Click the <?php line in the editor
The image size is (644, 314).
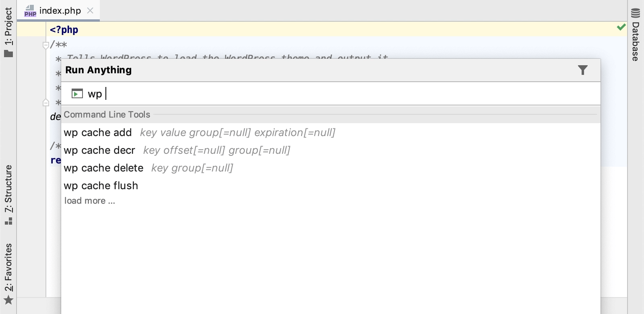pyautogui.click(x=64, y=30)
